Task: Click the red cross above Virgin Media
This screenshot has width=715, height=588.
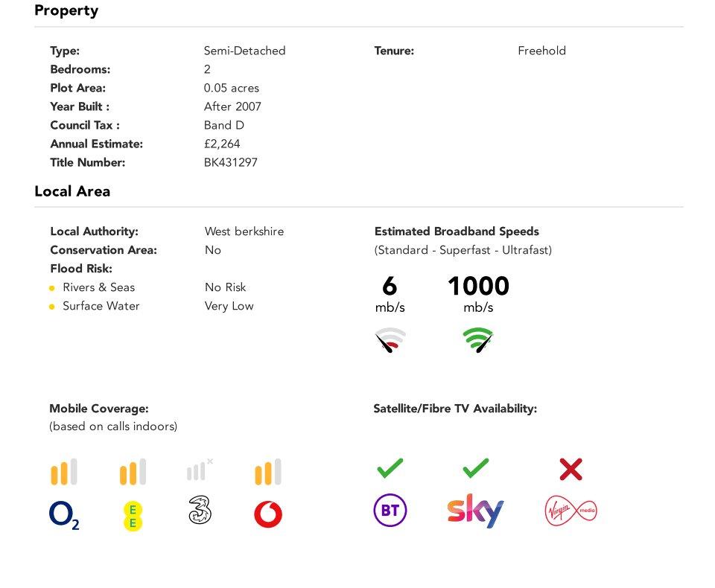Action: (x=571, y=469)
